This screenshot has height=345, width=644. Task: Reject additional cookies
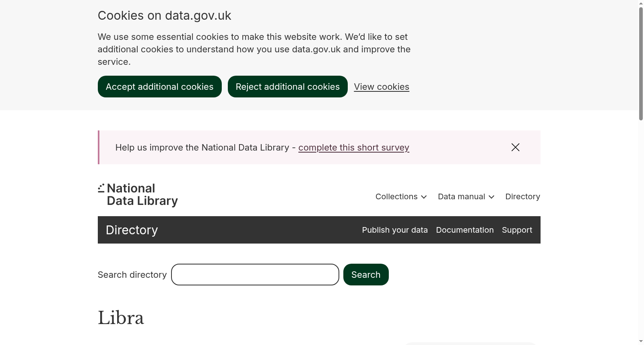pos(287,87)
